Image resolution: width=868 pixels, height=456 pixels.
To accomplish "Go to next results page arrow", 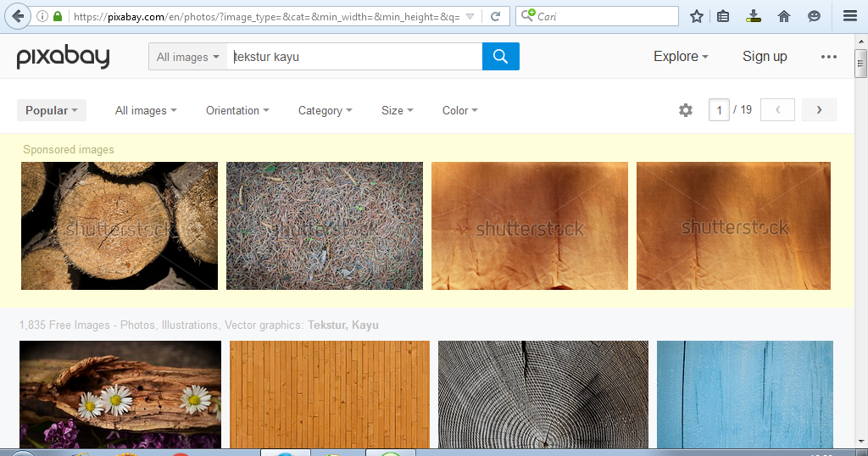I will click(x=820, y=110).
